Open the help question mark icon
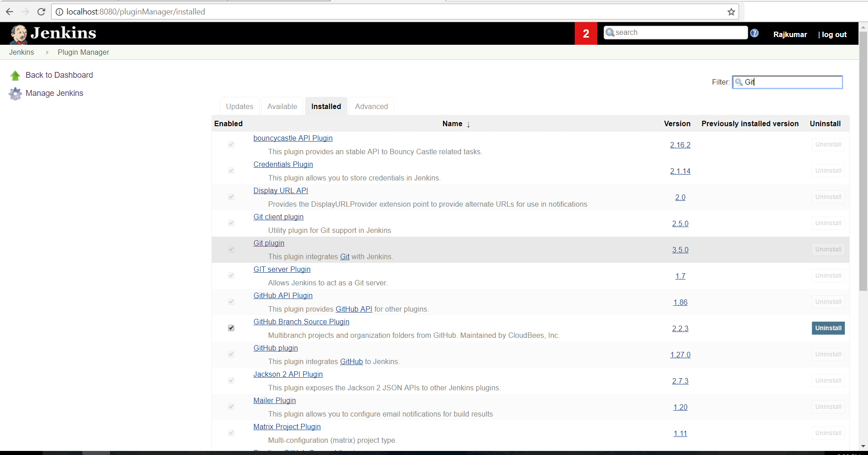Screen dimensions: 868x455 (x=754, y=33)
